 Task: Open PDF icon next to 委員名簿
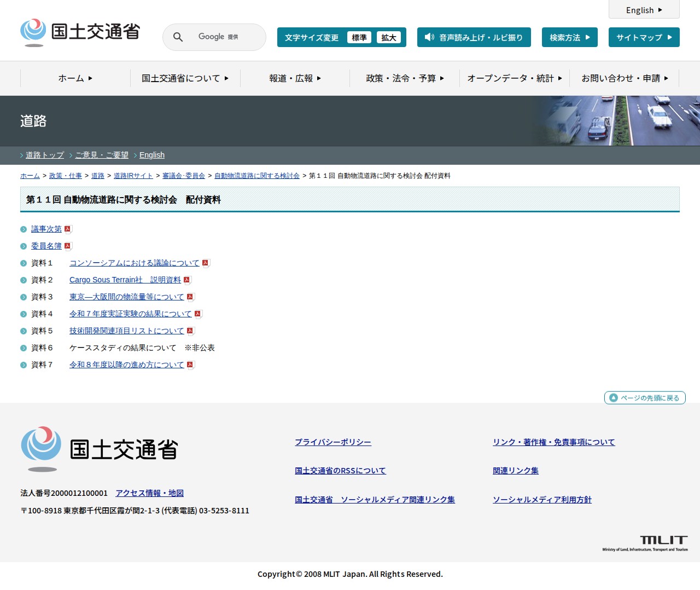tap(68, 246)
